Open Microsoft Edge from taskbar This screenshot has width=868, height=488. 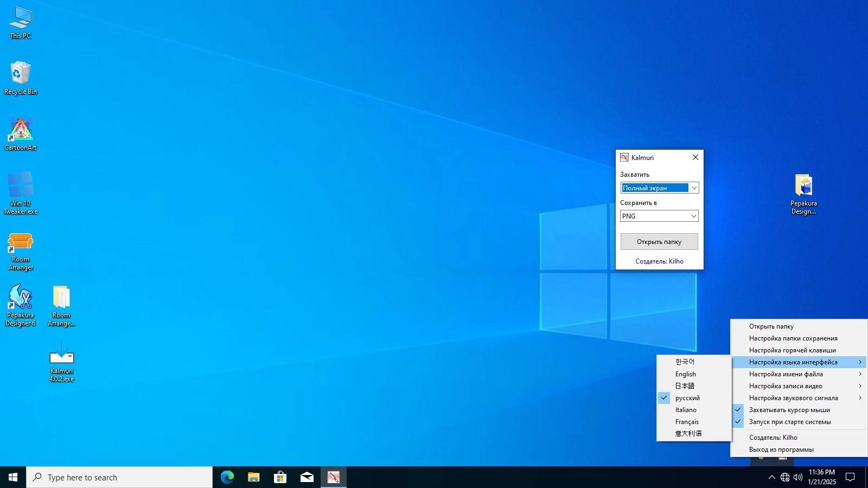pos(227,477)
